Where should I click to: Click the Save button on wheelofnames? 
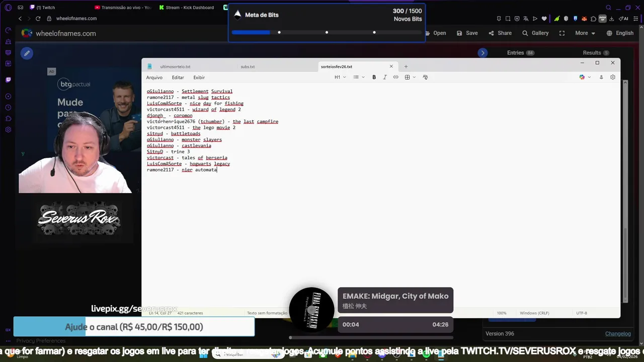467,33
